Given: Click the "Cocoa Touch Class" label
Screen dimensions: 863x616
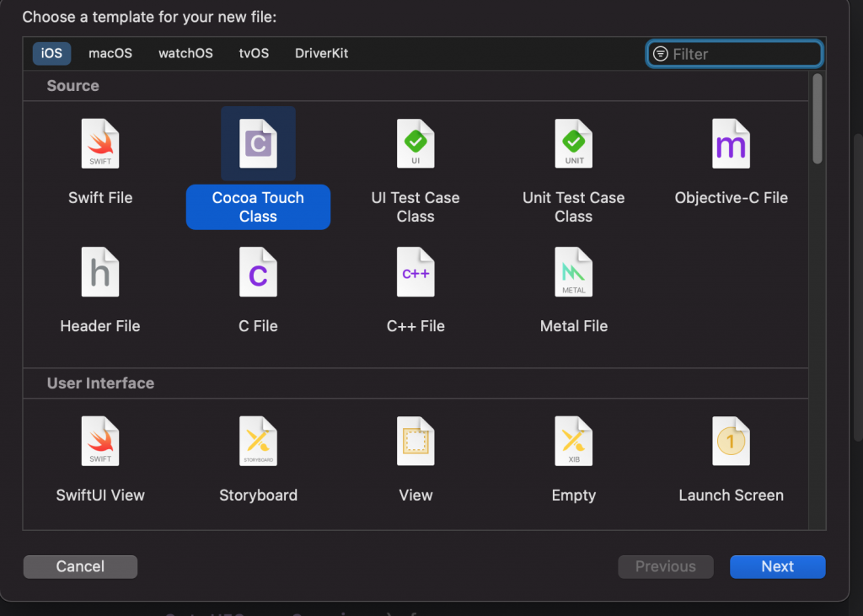Looking at the screenshot, I should point(258,207).
